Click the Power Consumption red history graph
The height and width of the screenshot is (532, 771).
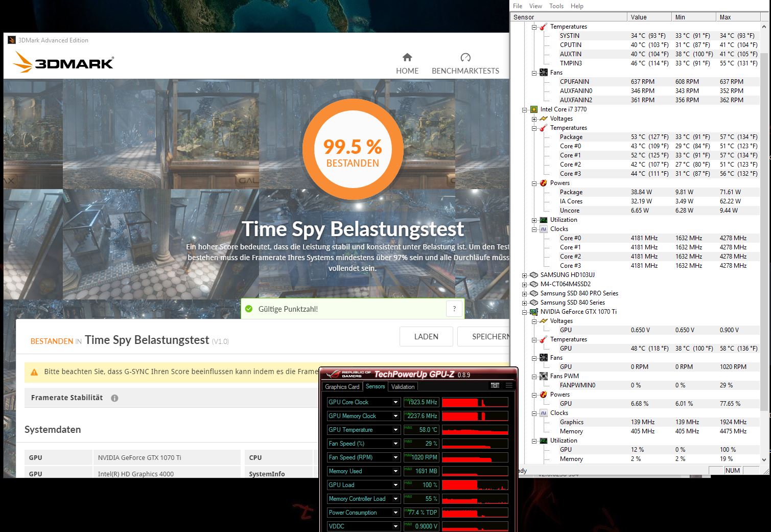coord(475,513)
